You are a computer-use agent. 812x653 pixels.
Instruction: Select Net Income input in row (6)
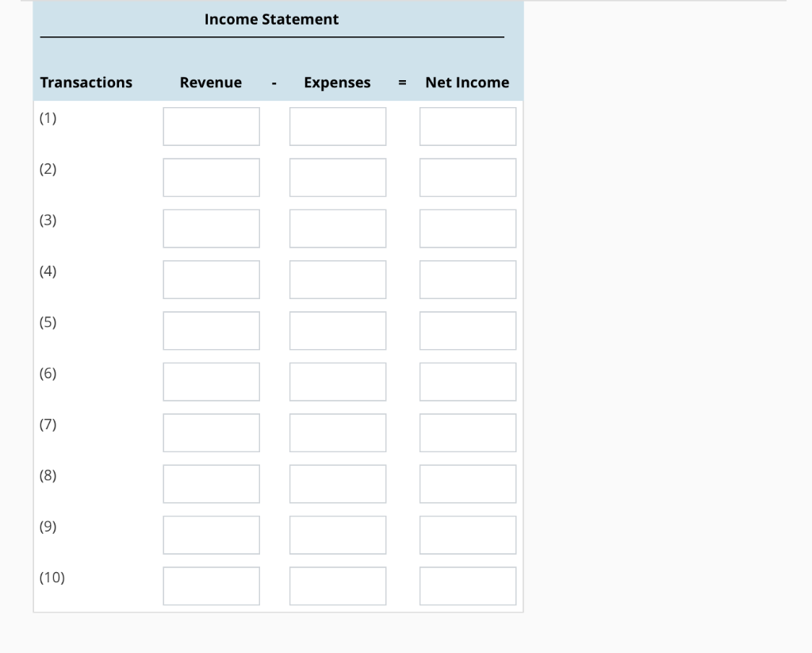[468, 382]
